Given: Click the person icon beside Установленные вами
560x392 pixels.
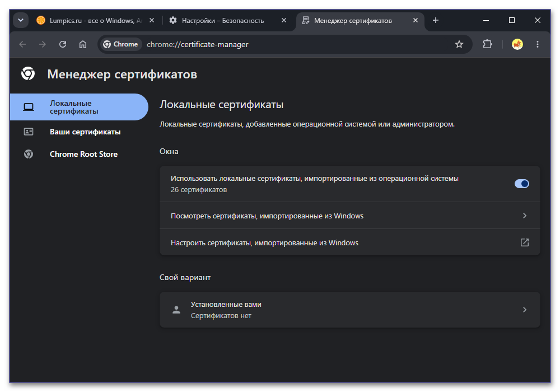Looking at the screenshot, I should click(x=176, y=310).
